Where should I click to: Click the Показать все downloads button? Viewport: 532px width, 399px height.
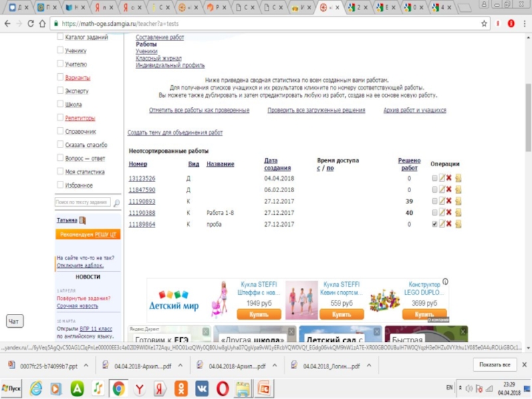point(495,365)
